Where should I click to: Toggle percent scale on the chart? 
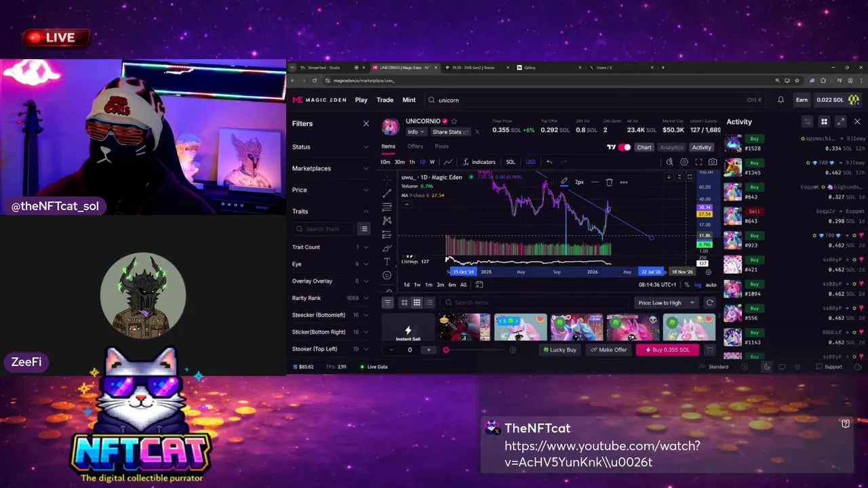pyautogui.click(x=687, y=285)
